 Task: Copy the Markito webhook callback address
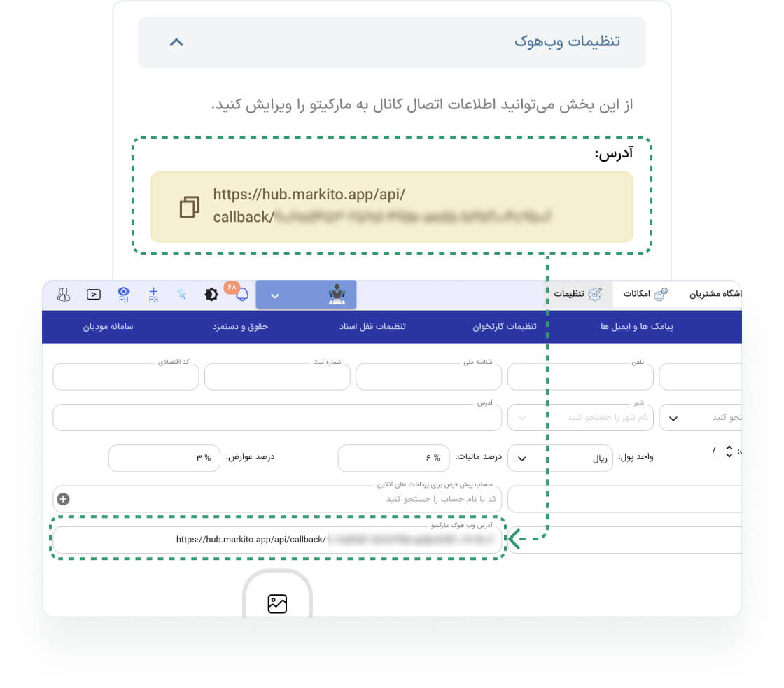[189, 207]
